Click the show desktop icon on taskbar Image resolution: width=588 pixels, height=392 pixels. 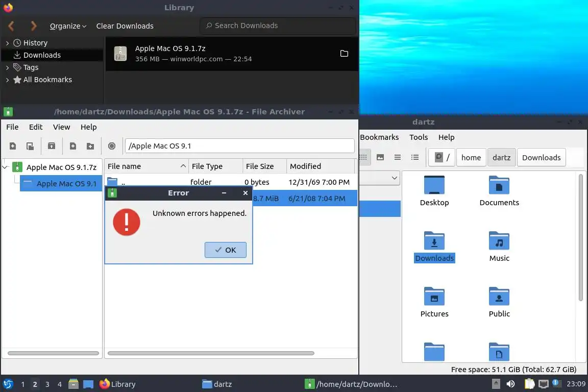coord(88,384)
